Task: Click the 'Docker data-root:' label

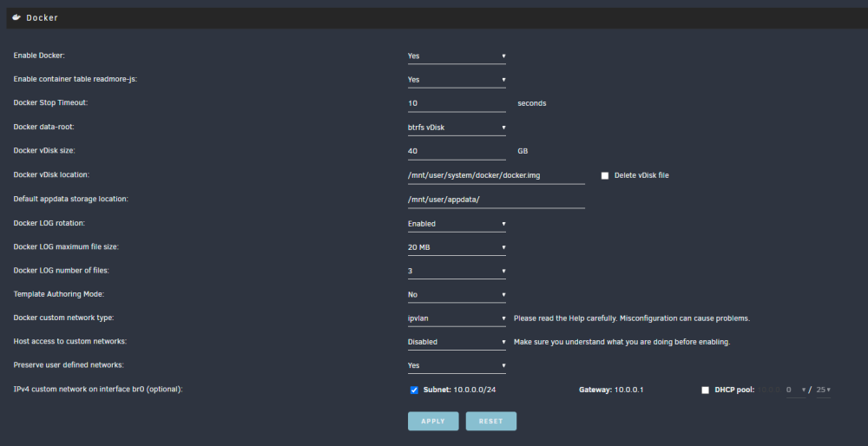Action: click(43, 128)
